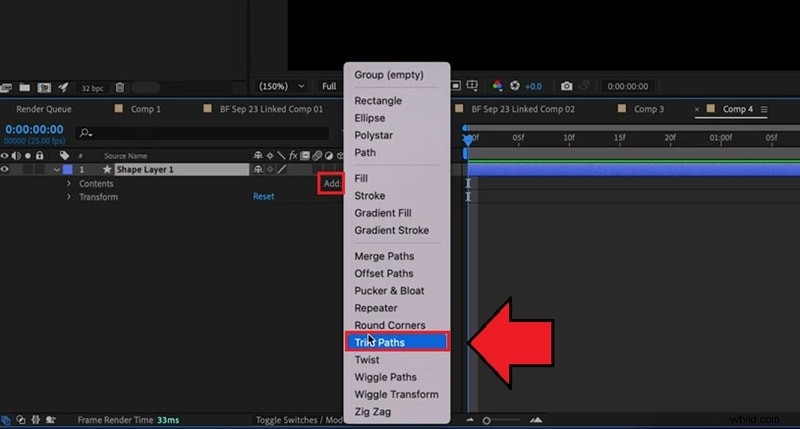Choose Wiggle Transform from Add menu

pos(396,394)
